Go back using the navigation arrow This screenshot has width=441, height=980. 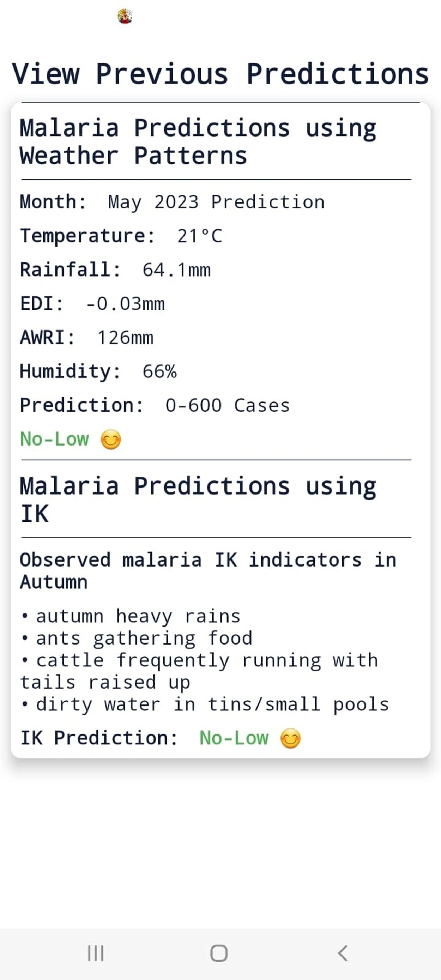pyautogui.click(x=343, y=953)
